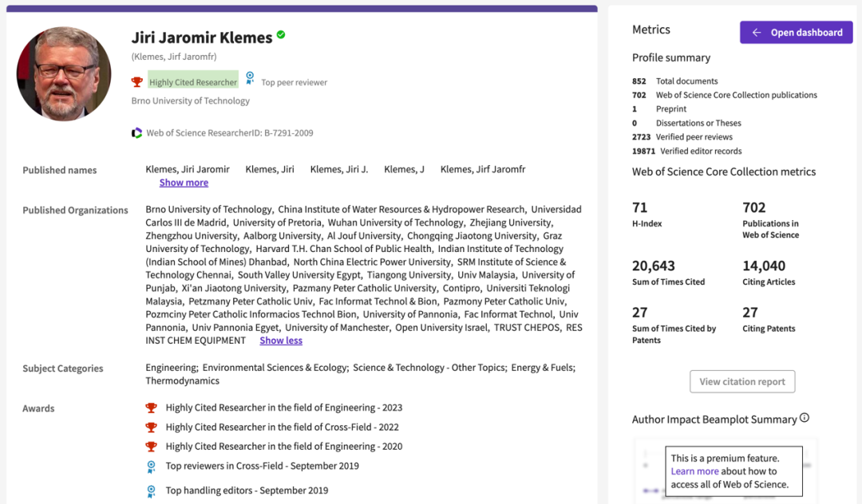Expand published names with Show more
The height and width of the screenshot is (504, 862).
pyautogui.click(x=184, y=183)
